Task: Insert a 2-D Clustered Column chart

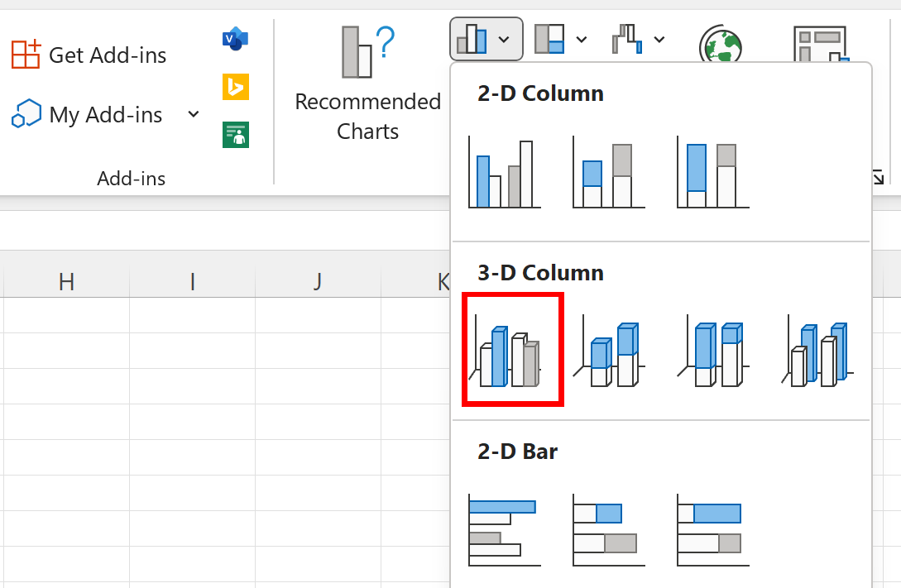Action: point(503,171)
